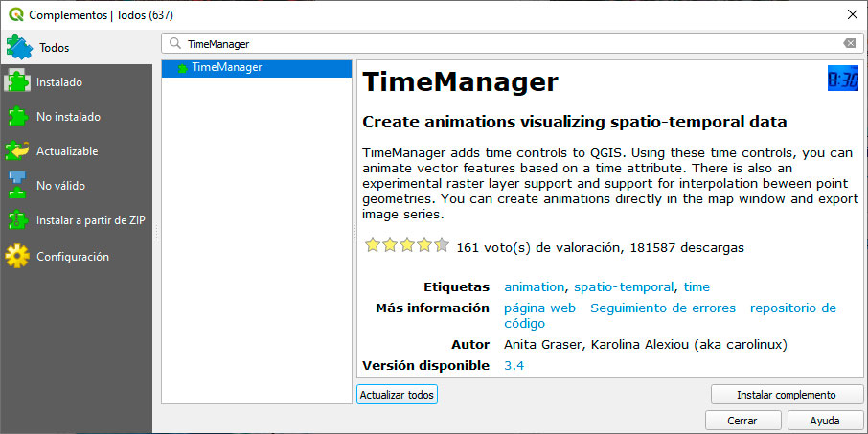Click the green plugin icon beside TimeManager

[x=182, y=68]
